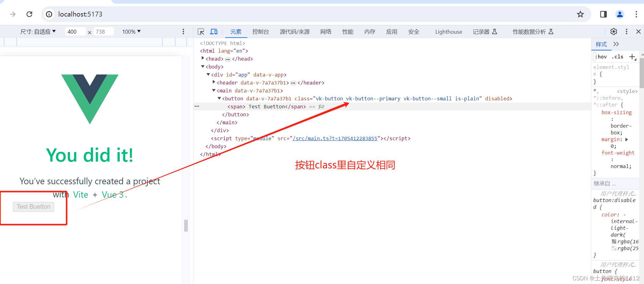Click the box-sizing property name
Viewport: 644px width, 284px height.
pos(616,112)
